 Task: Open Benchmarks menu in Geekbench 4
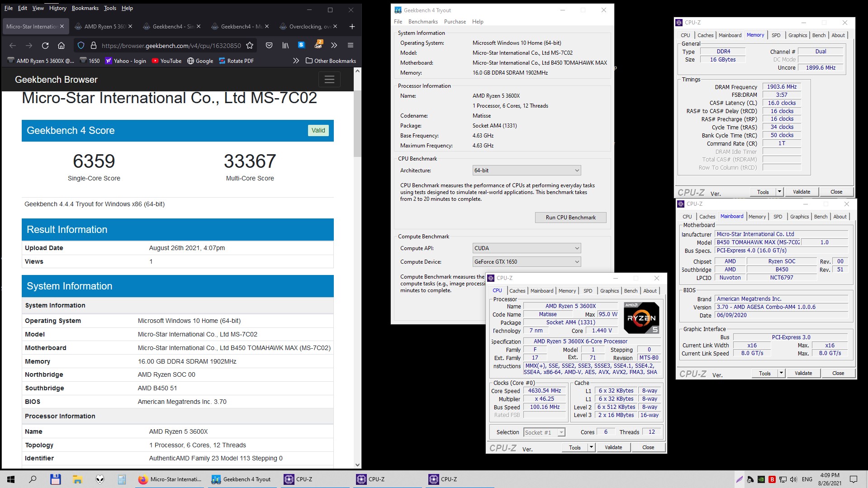[x=423, y=22]
